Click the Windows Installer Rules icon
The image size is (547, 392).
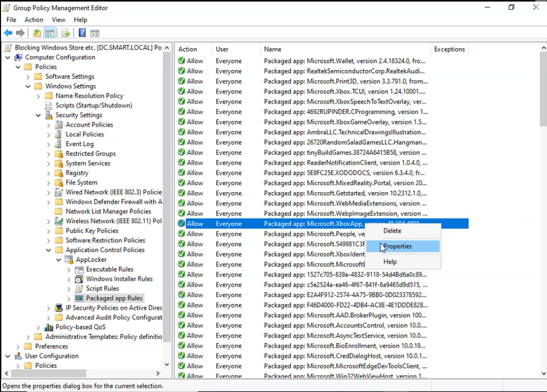(x=79, y=279)
